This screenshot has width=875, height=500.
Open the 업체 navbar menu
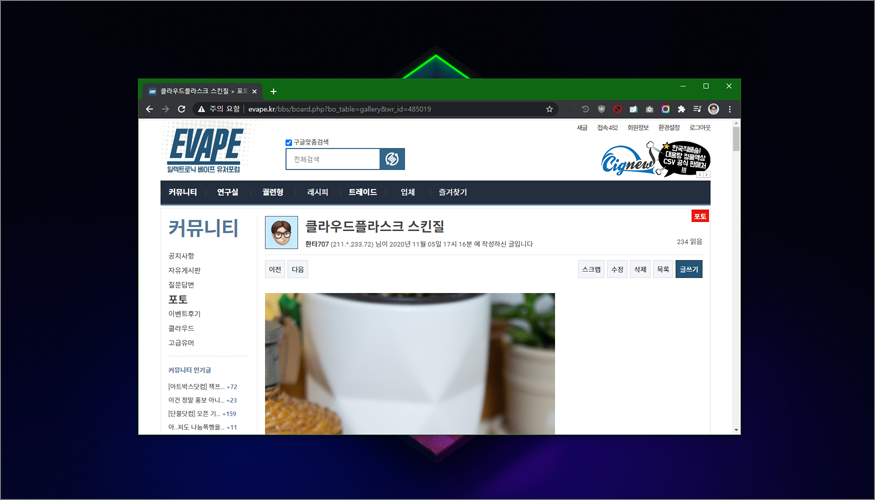(407, 192)
